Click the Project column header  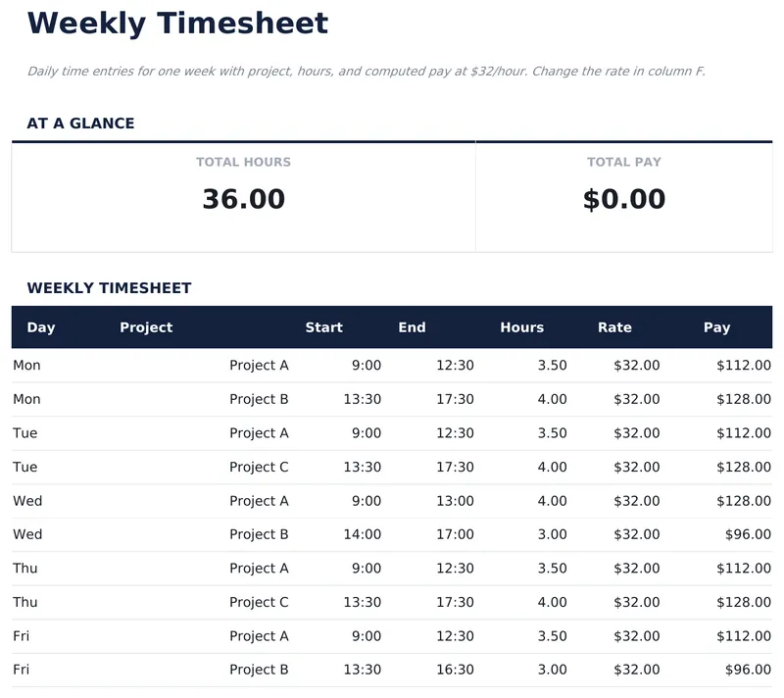point(146,327)
